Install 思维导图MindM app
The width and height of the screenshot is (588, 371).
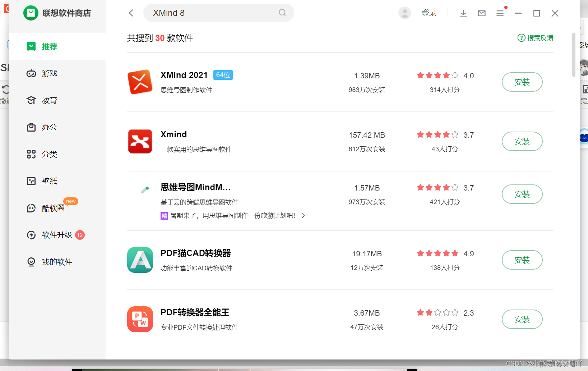point(522,194)
